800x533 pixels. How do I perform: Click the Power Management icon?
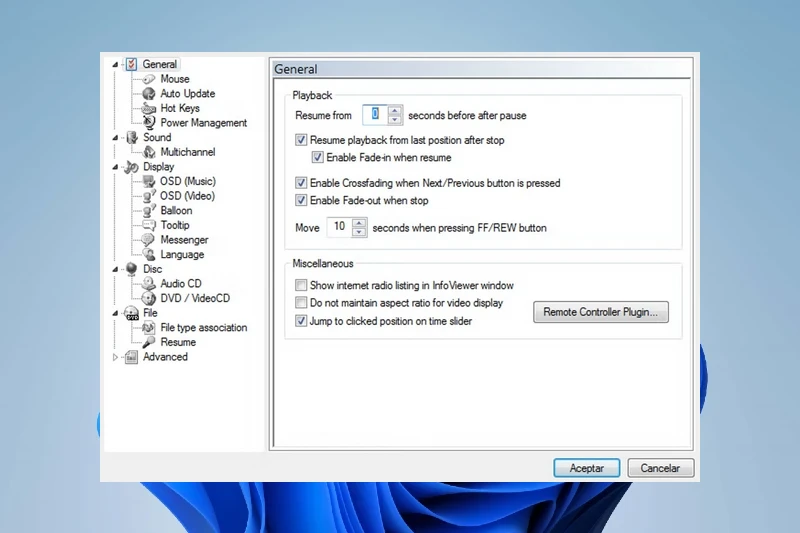(x=149, y=122)
